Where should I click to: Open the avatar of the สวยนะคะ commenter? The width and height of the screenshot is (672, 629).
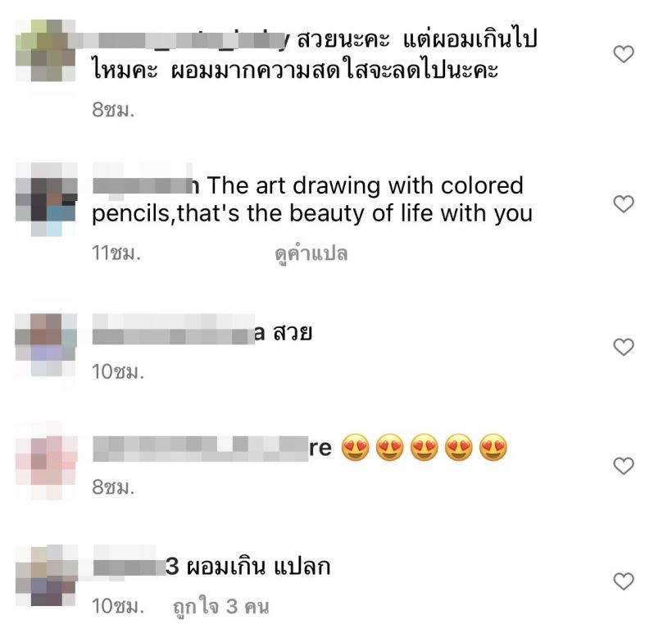point(46,51)
